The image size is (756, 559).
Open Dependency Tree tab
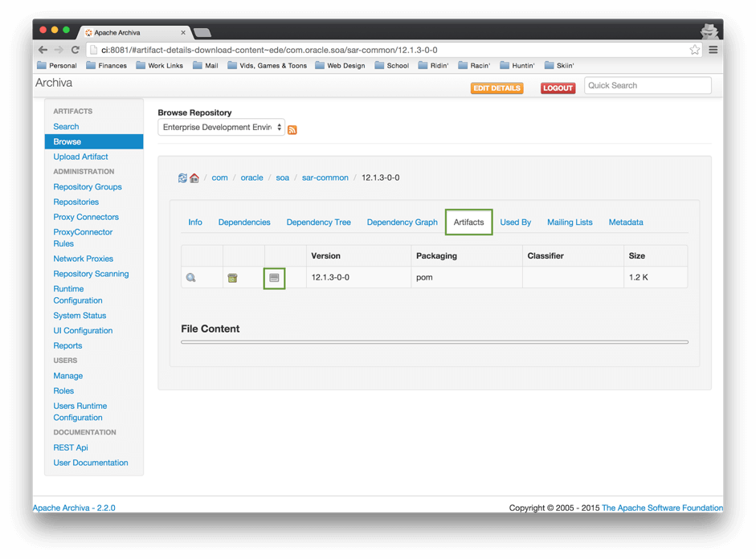point(319,222)
